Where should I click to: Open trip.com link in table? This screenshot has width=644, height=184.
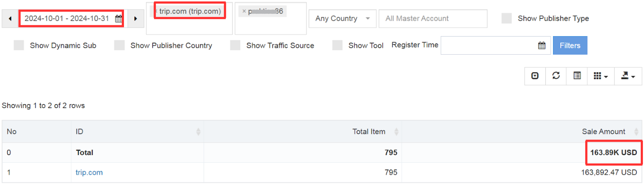pyautogui.click(x=89, y=172)
